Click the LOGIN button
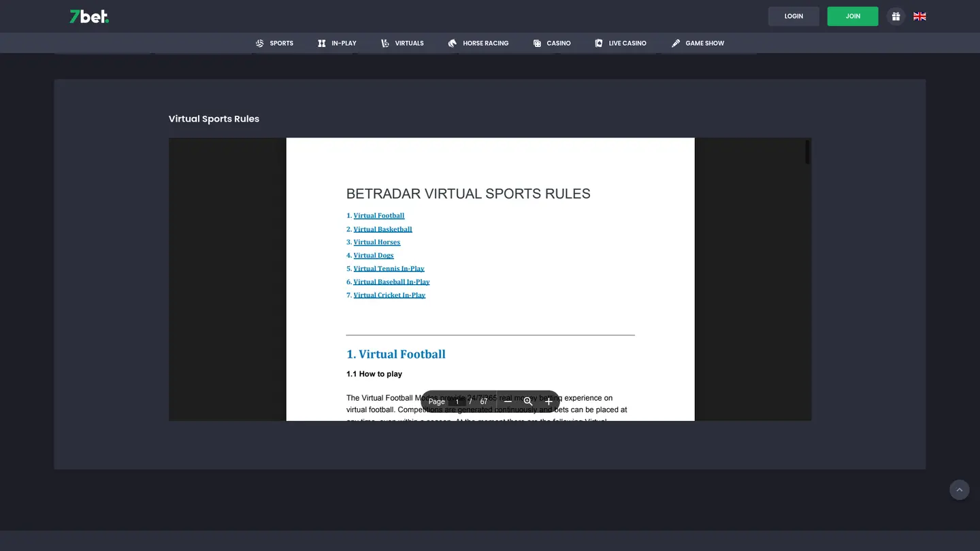980x551 pixels. click(794, 16)
